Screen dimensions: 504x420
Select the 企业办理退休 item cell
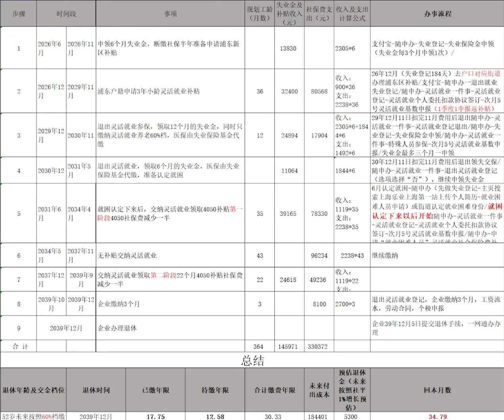pos(170,328)
